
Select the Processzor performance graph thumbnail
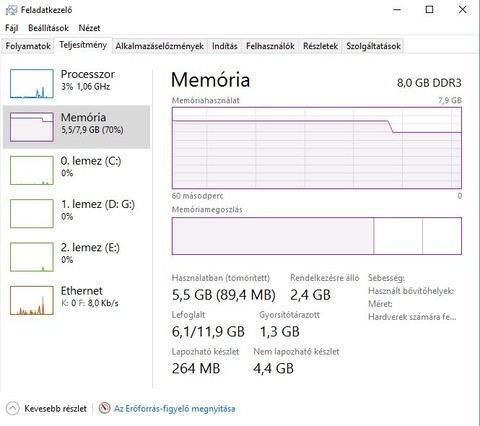tap(32, 84)
